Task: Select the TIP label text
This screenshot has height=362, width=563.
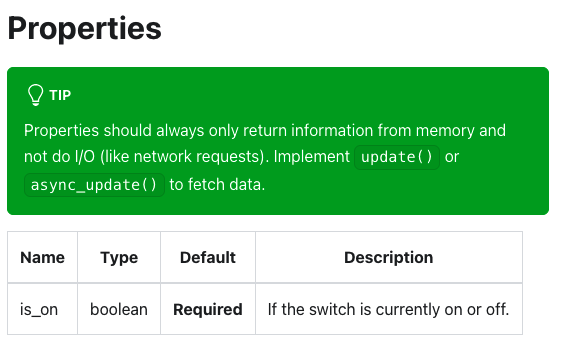Action: pyautogui.click(x=60, y=95)
